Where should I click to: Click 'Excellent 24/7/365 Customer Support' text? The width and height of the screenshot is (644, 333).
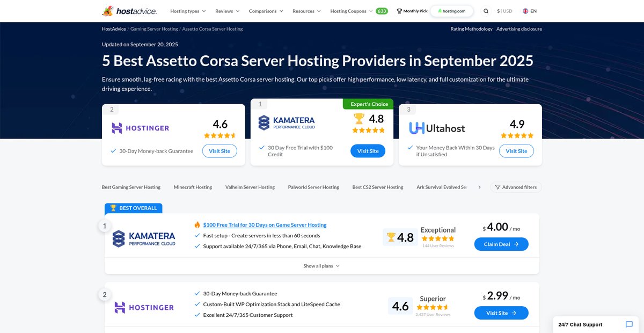tap(248, 315)
